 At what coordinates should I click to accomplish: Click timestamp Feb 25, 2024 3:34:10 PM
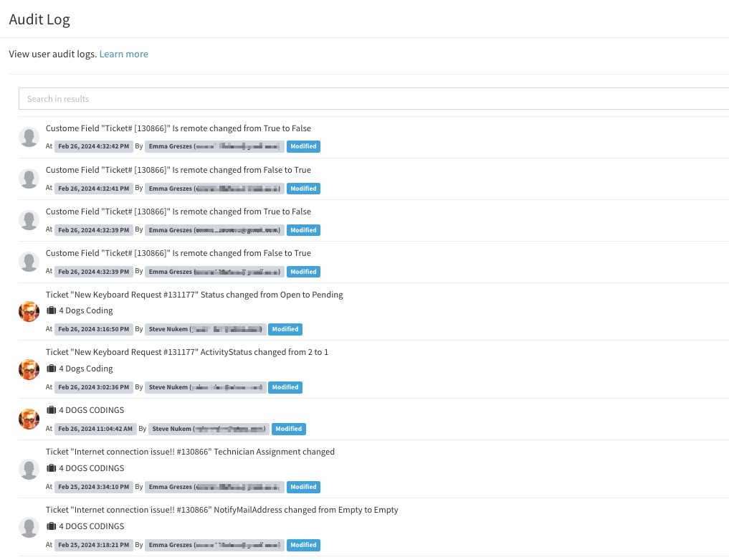(94, 487)
